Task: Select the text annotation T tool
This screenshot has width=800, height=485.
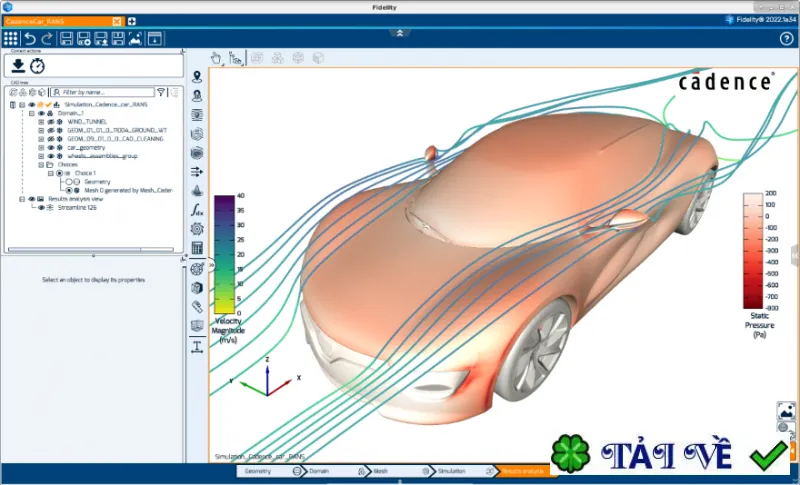Action: (197, 347)
